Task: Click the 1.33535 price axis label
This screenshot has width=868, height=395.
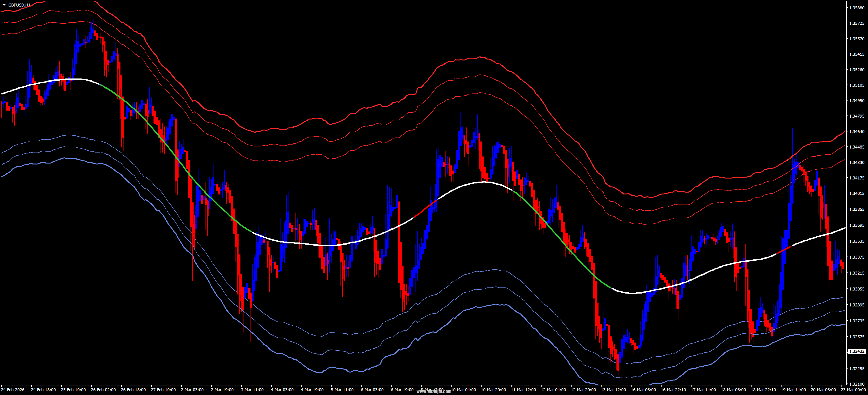Action: coord(857,241)
